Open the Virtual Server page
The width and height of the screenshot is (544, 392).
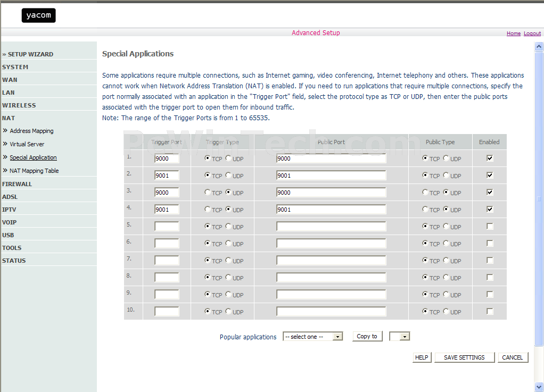pyautogui.click(x=27, y=144)
